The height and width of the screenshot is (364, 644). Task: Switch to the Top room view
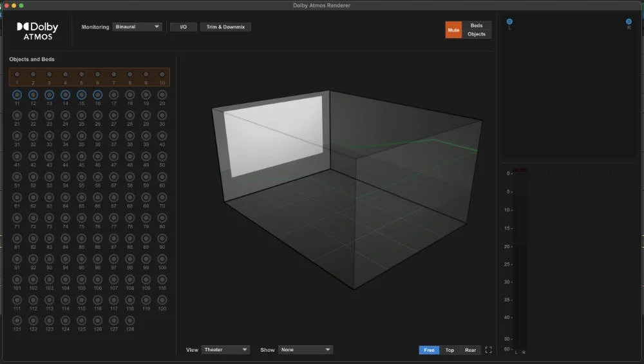450,350
